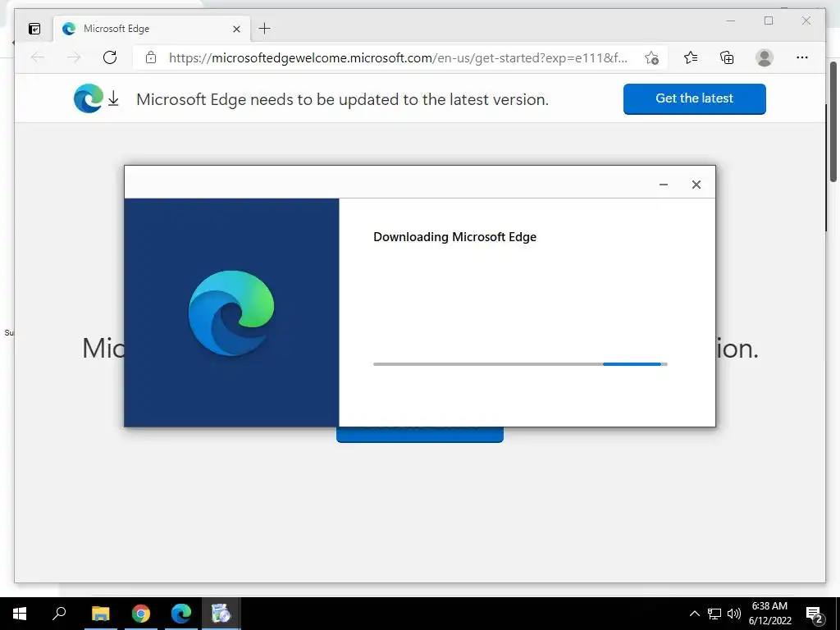The image size is (840, 630).
Task: Open the tab actions menu icon
Action: click(x=34, y=29)
